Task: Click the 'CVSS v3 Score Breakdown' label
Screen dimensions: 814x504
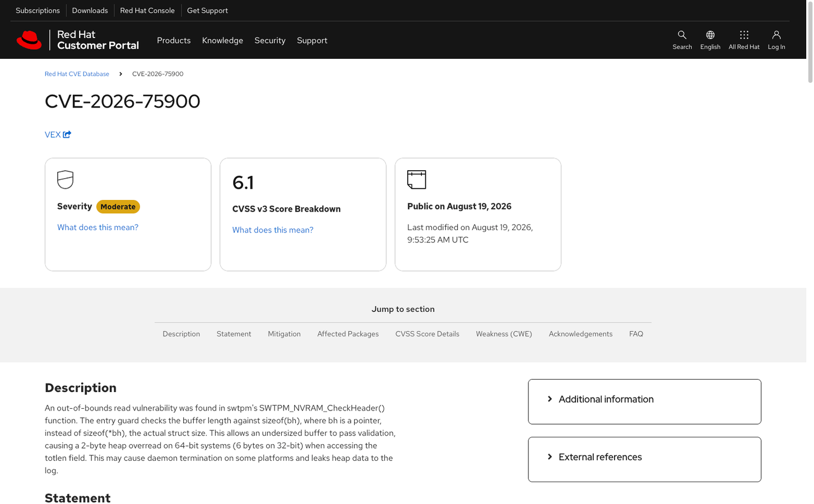Action: 286,209
